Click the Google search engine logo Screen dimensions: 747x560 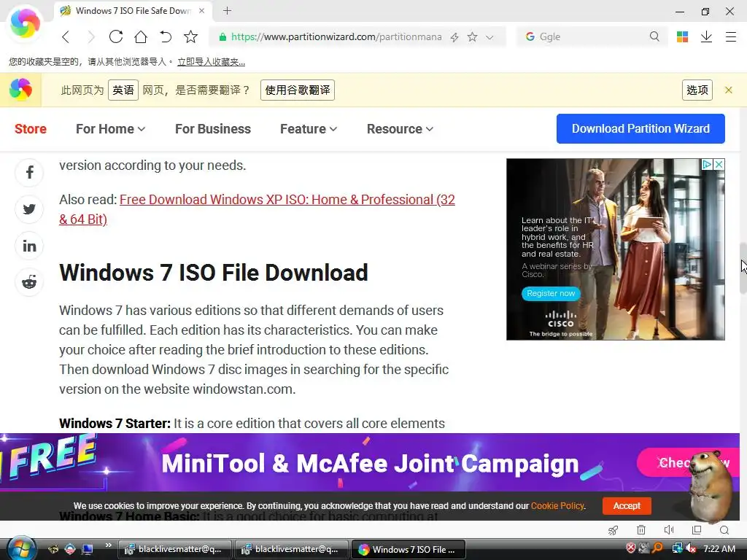tap(530, 36)
